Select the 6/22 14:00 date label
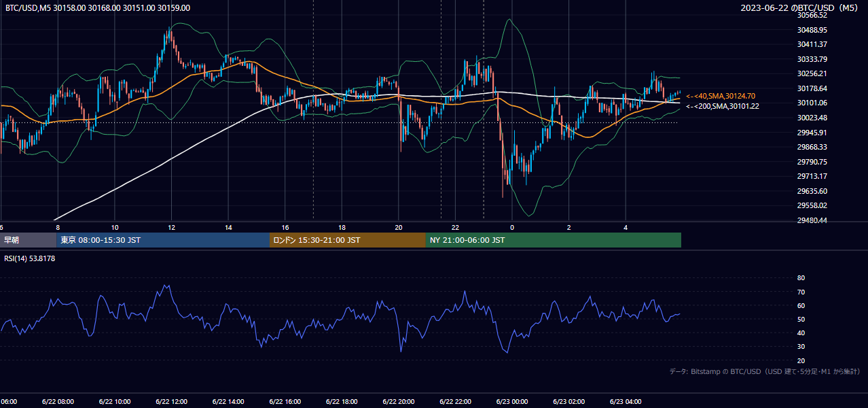Image resolution: width=868 pixels, height=408 pixels. coord(228,402)
